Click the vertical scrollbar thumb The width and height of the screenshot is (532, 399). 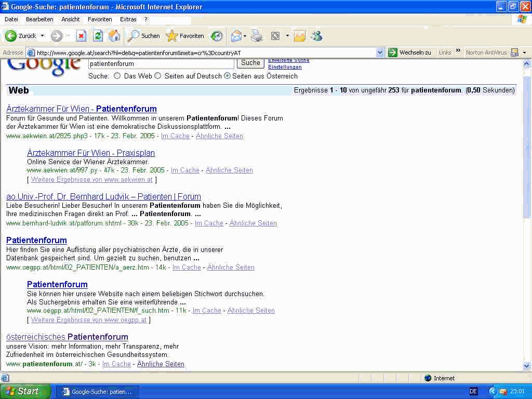point(527,146)
